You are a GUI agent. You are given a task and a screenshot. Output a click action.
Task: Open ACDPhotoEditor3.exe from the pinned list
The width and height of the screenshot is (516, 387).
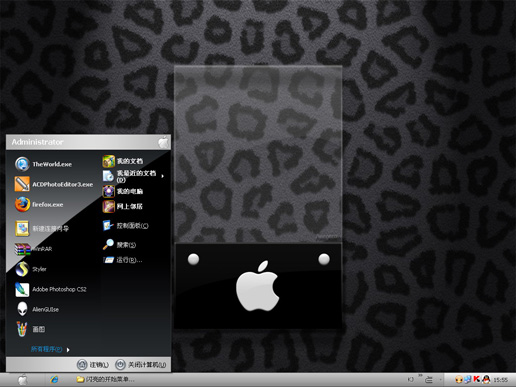pos(54,184)
